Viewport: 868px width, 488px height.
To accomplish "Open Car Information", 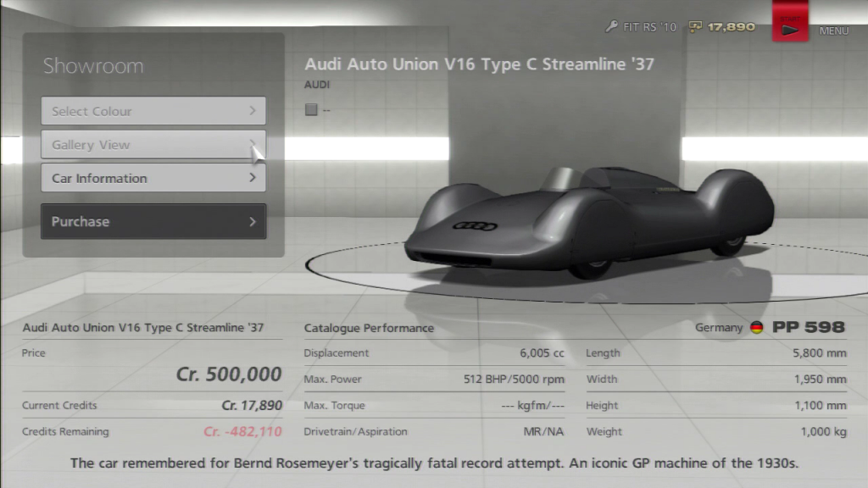I will (153, 178).
